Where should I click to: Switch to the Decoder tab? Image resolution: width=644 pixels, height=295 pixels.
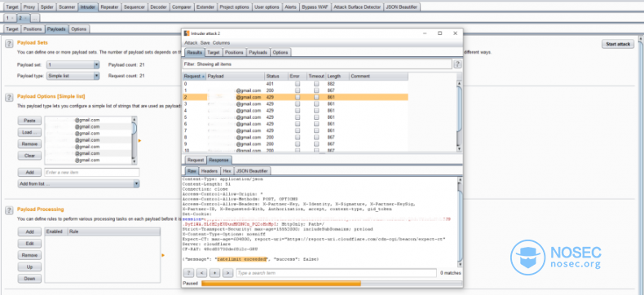click(x=158, y=7)
